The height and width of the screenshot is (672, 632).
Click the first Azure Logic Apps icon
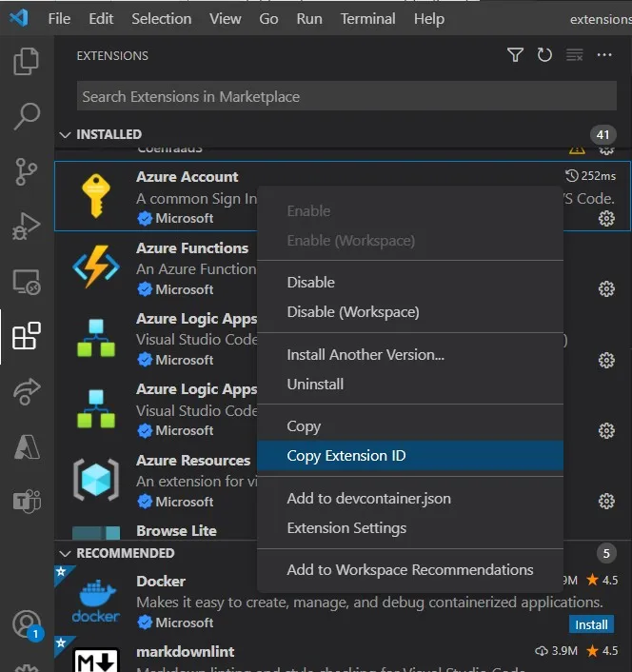coord(96,338)
